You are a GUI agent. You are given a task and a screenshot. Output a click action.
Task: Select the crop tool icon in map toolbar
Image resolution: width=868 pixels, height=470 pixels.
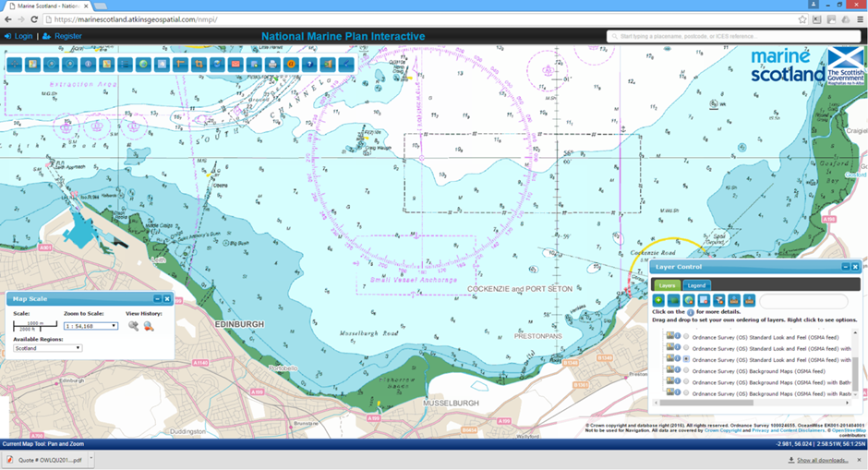[x=199, y=65]
